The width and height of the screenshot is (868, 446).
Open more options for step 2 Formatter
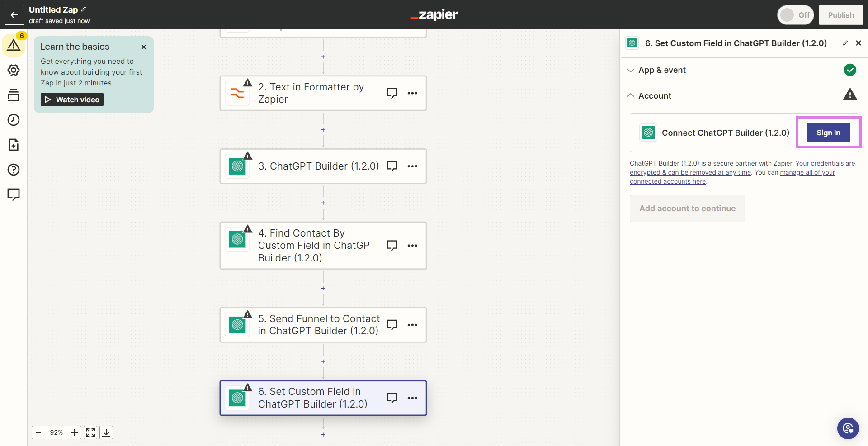pyautogui.click(x=412, y=93)
